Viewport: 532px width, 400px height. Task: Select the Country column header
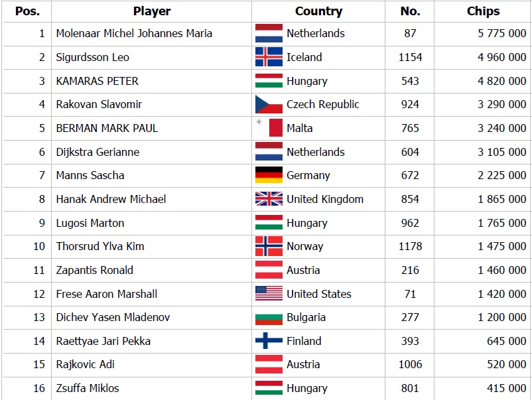point(318,11)
